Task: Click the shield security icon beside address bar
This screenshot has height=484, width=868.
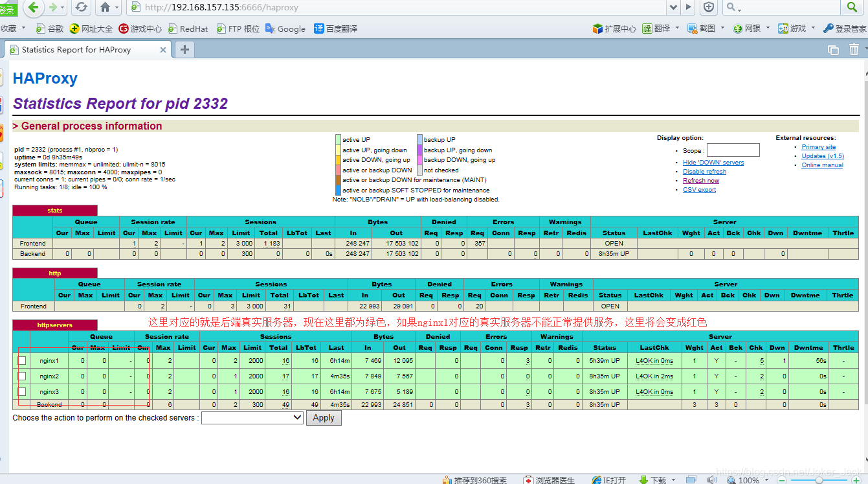Action: tap(709, 7)
